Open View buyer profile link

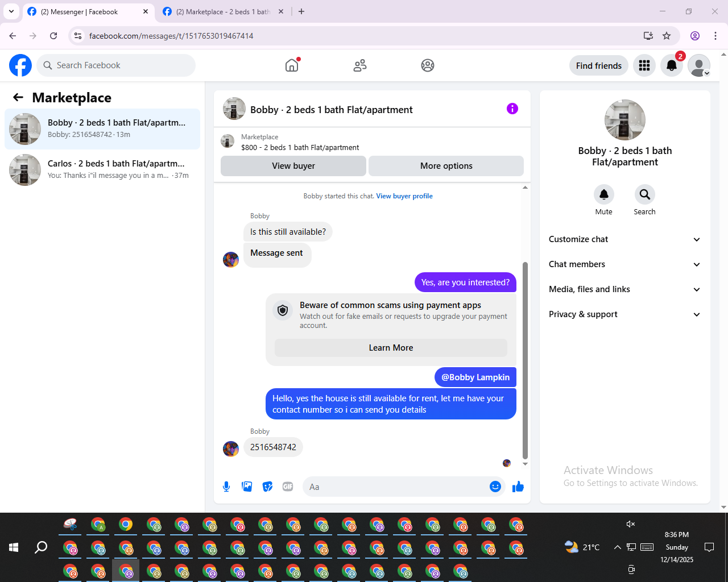pos(404,196)
